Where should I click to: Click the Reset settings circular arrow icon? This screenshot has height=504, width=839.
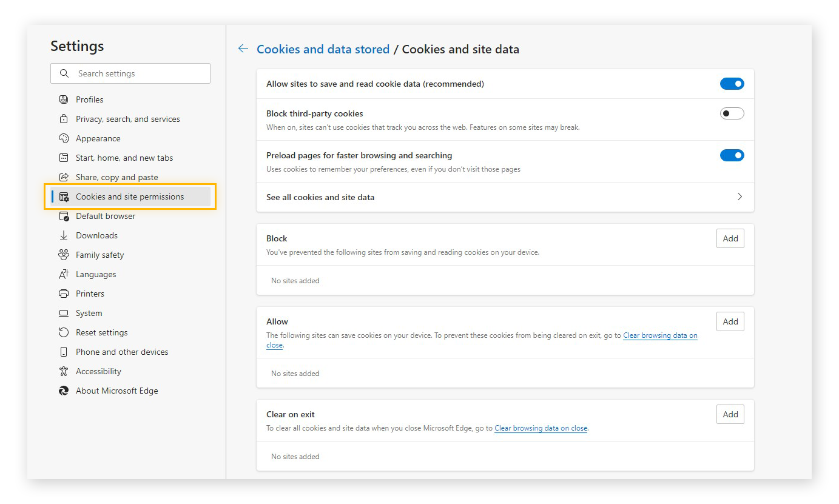[x=63, y=332]
